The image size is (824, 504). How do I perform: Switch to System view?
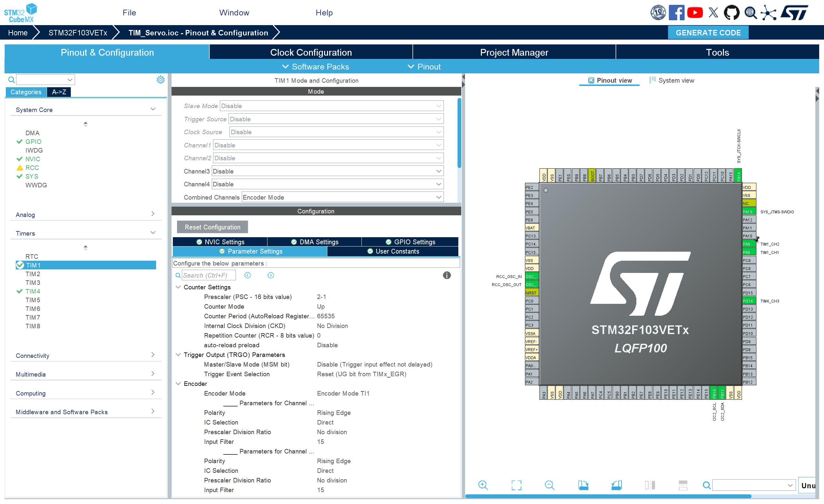[671, 80]
